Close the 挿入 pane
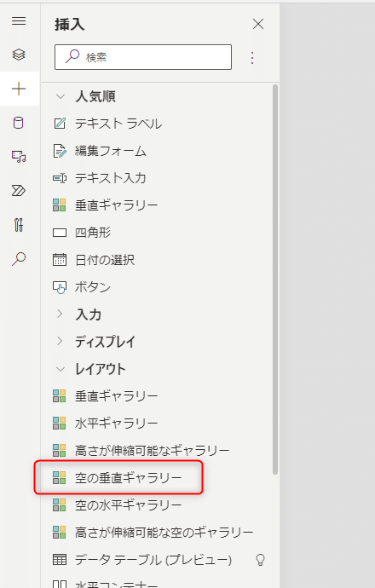375x588 pixels. 258,25
